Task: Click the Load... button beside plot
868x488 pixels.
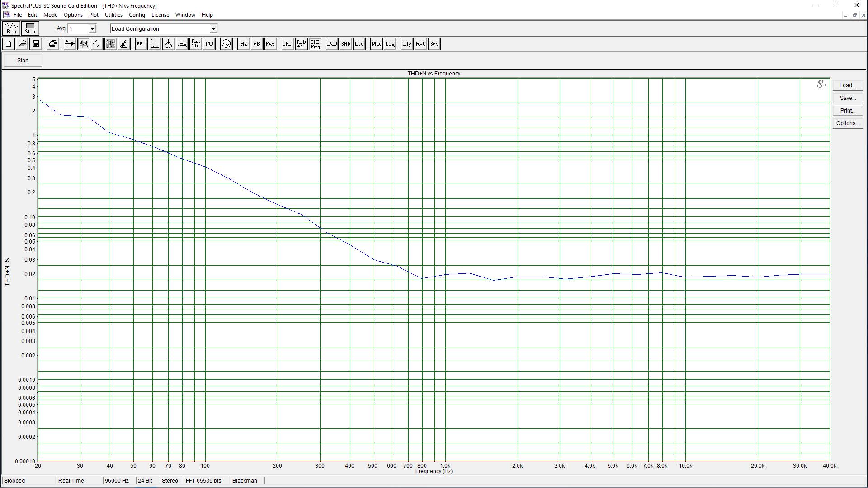Action: click(x=847, y=85)
